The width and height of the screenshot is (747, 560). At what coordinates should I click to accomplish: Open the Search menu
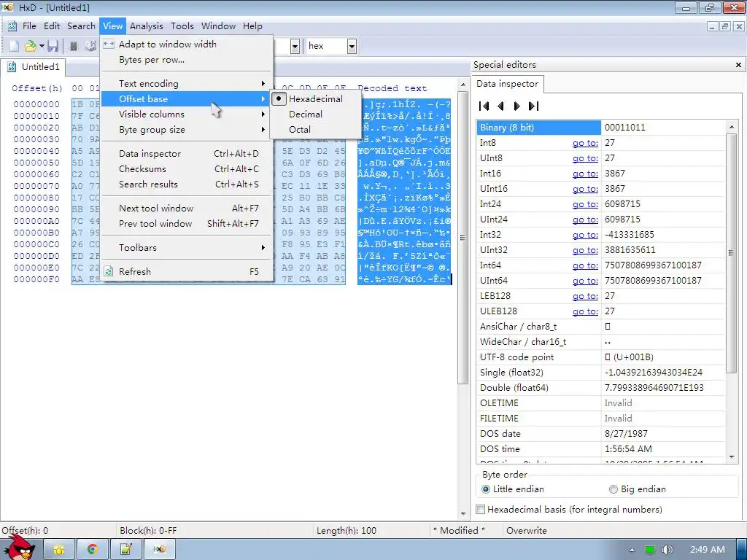point(81,26)
